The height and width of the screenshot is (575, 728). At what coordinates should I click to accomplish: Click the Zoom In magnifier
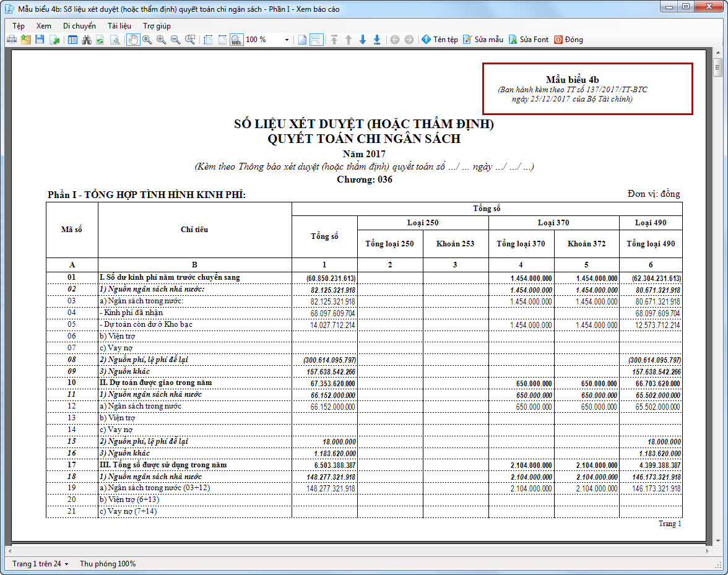tap(161, 40)
